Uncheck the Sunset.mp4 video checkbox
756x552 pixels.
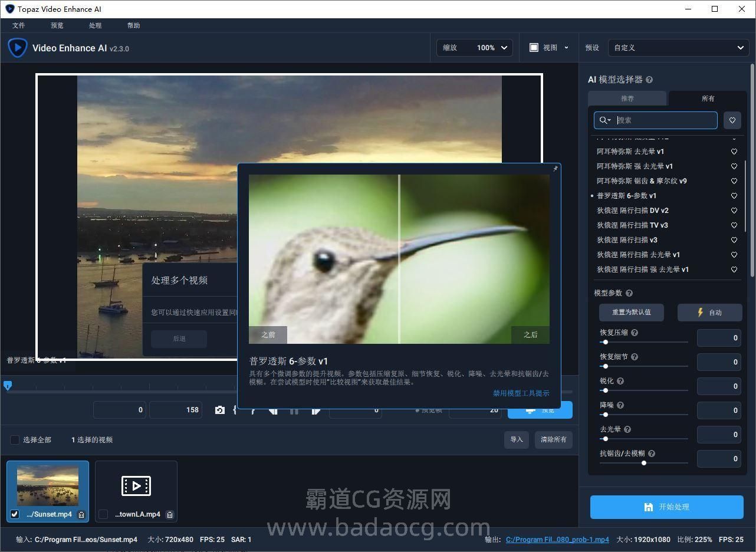pos(15,514)
